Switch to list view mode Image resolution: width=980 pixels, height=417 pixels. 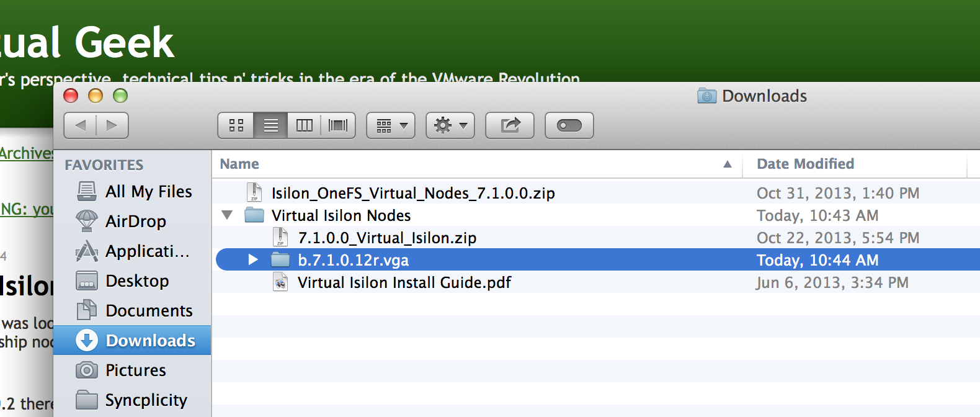point(270,125)
